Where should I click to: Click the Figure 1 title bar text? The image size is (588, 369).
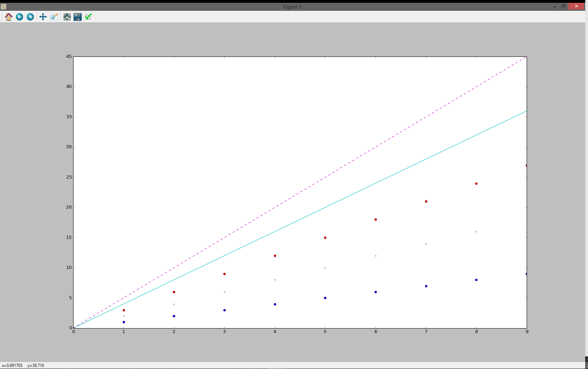(292, 7)
